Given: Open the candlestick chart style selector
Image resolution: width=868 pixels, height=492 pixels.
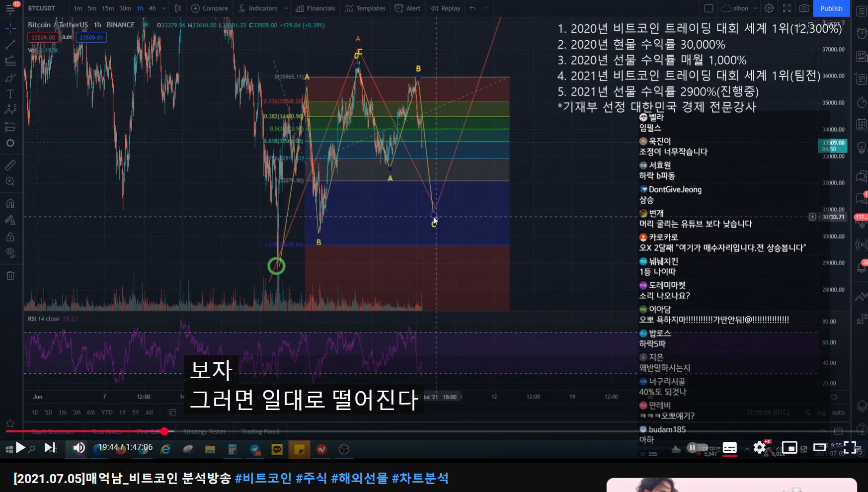Looking at the screenshot, I should coord(178,8).
